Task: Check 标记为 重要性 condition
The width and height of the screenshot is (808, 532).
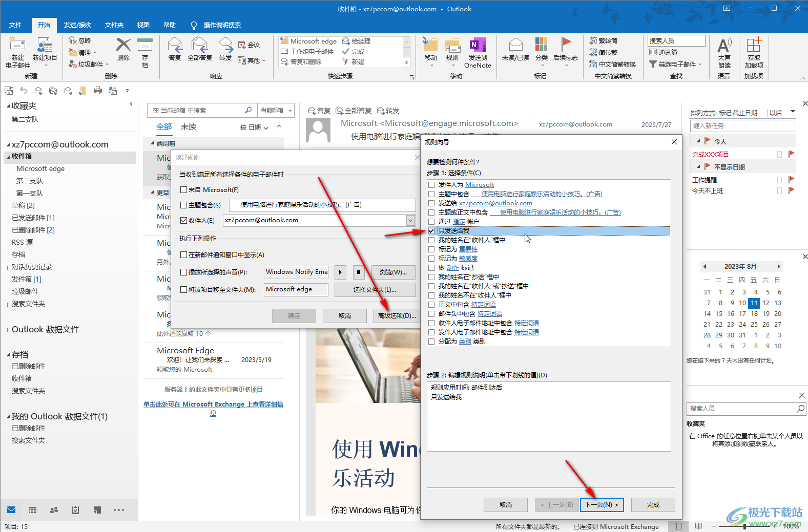Action: click(431, 249)
